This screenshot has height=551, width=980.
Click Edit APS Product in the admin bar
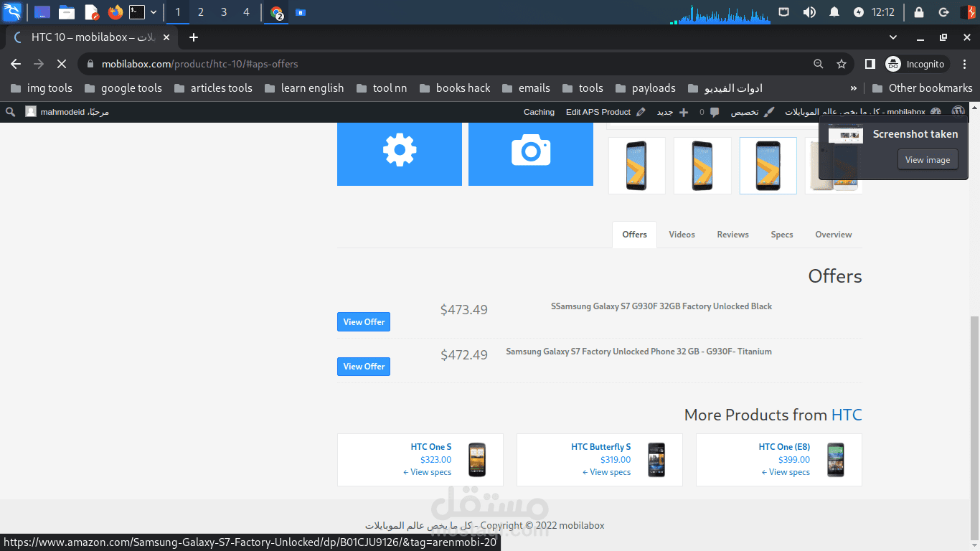606,112
